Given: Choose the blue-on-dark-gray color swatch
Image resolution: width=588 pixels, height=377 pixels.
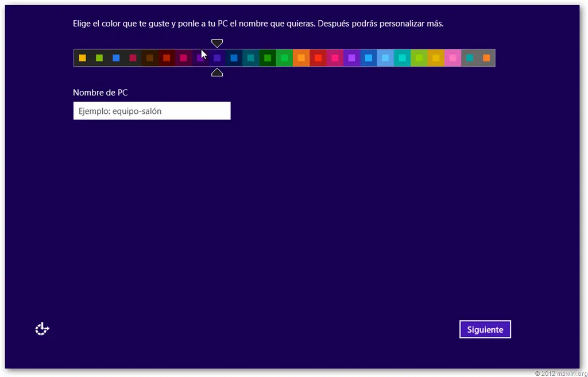Looking at the screenshot, I should (116, 58).
